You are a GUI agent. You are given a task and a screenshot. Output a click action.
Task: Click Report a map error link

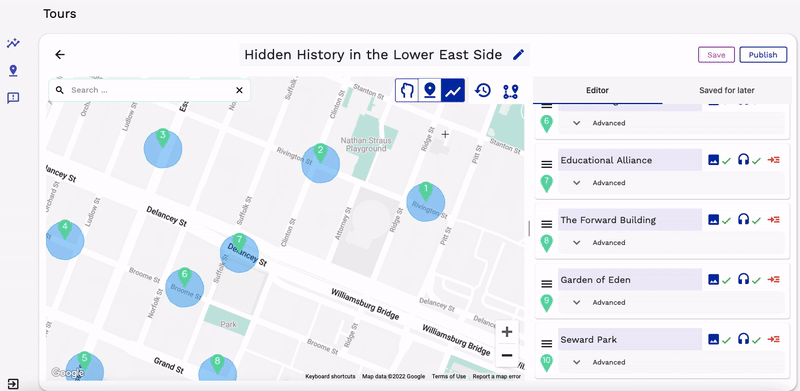[496, 377]
